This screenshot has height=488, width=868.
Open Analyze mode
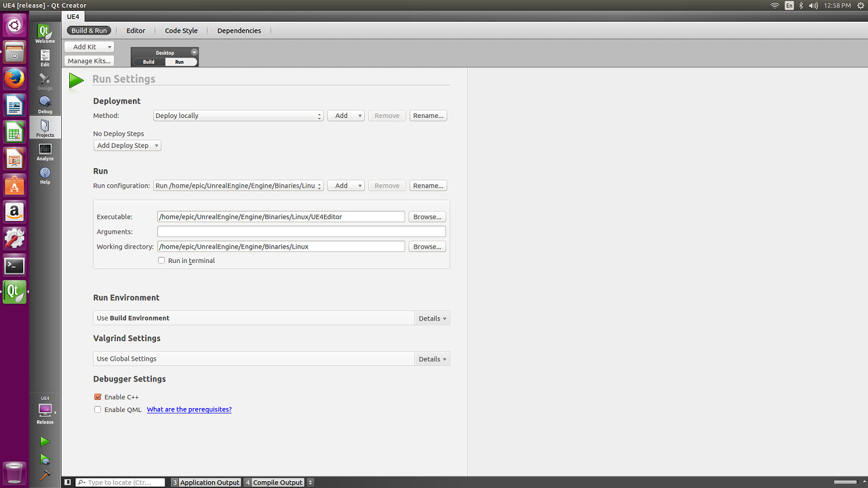click(45, 152)
